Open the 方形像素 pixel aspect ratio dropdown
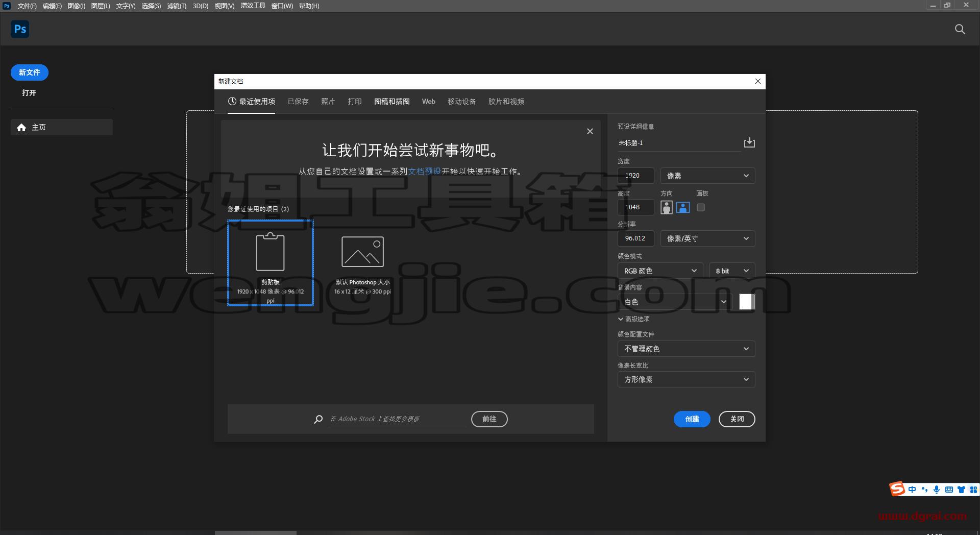The height and width of the screenshot is (535, 980). [686, 379]
